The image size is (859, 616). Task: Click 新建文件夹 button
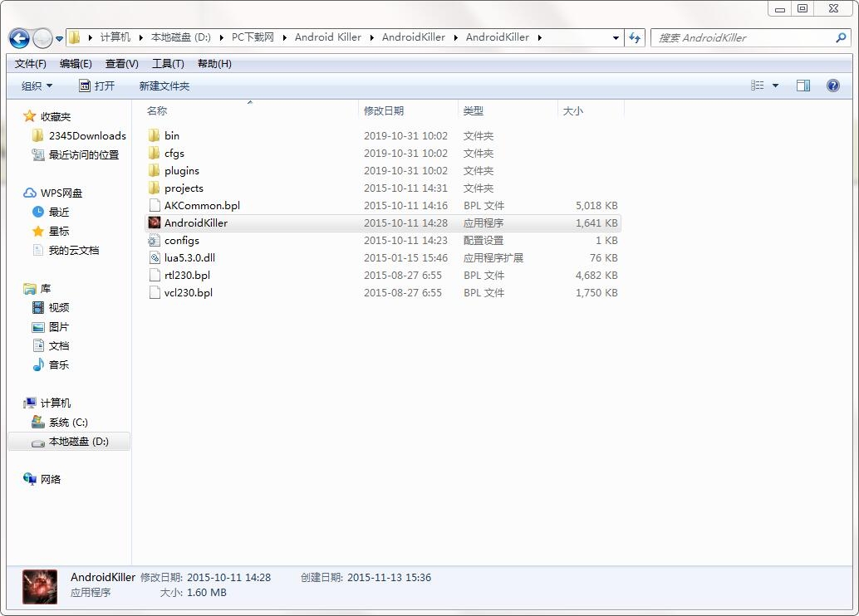point(164,86)
